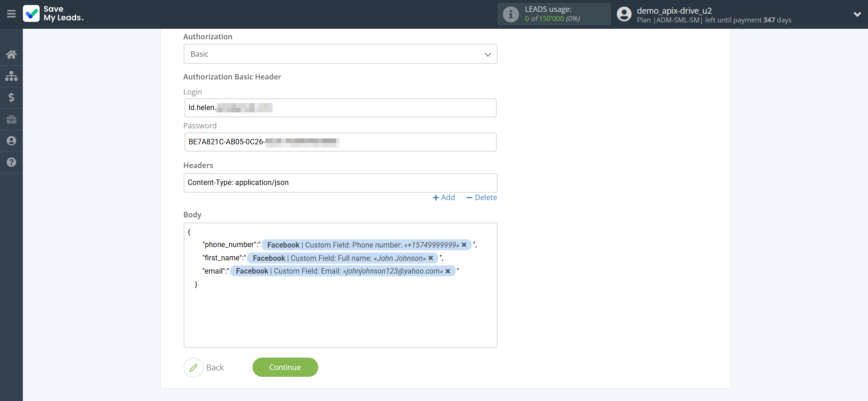
Task: Open the hamburger menu
Action: pyautogui.click(x=11, y=14)
